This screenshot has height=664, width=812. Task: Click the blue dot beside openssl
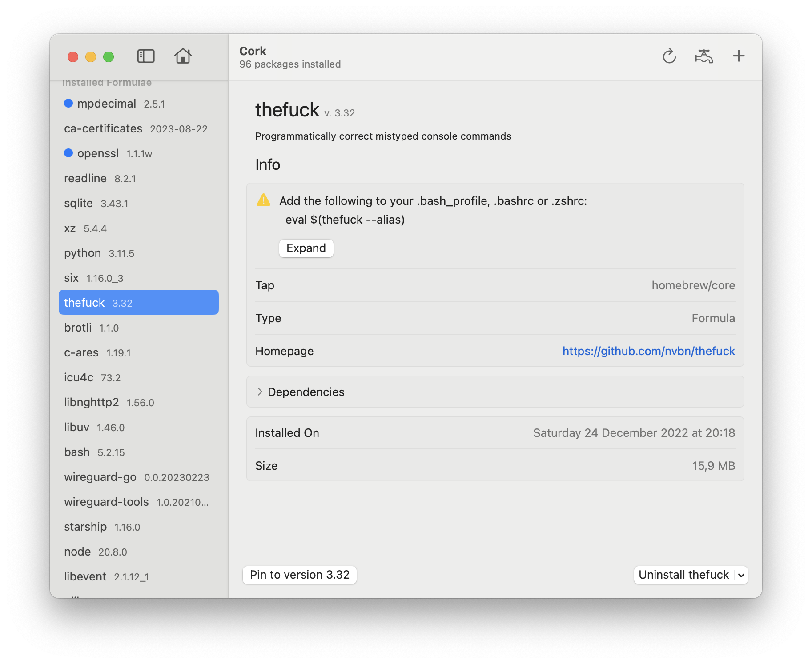click(x=68, y=153)
